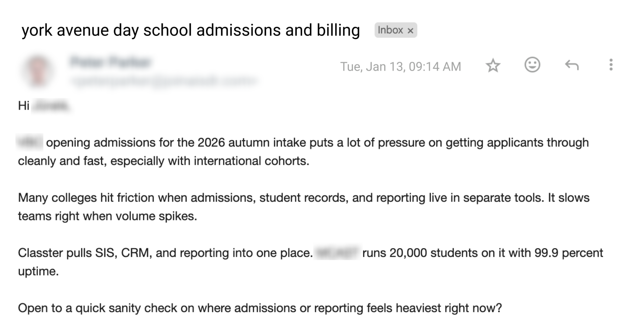Click the blurred sender profile picture
This screenshot has width=644, height=324.
click(38, 71)
